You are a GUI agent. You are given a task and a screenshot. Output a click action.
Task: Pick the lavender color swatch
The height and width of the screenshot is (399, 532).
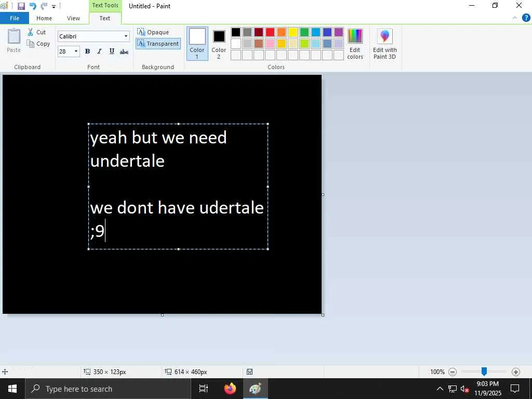[x=339, y=44]
